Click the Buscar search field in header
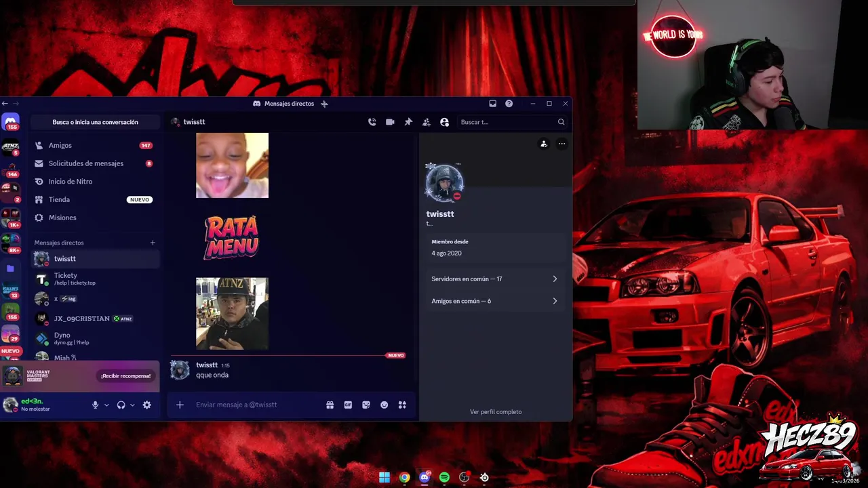This screenshot has width=868, height=488. [x=512, y=122]
